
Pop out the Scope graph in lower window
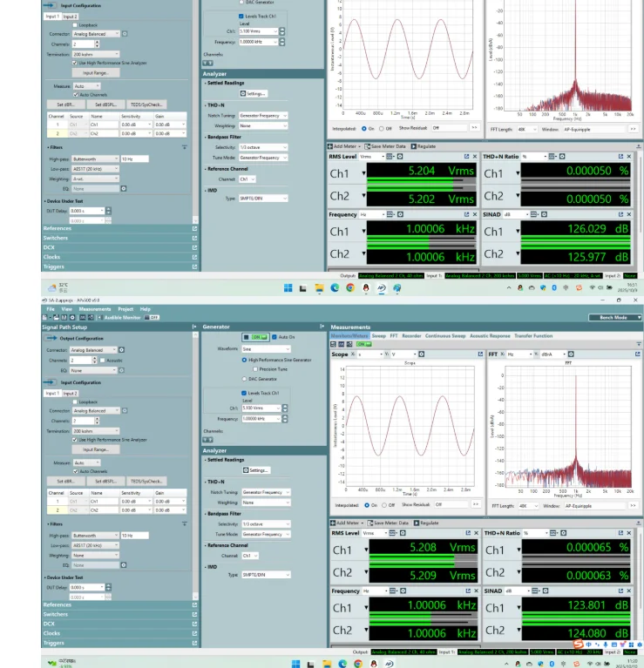coord(480,354)
